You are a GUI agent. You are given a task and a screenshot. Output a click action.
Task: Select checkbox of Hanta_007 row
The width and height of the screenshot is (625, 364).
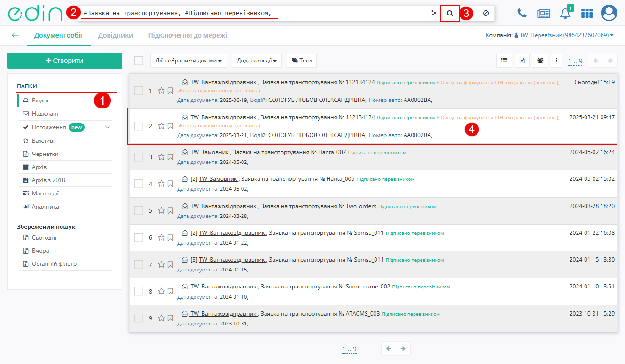click(x=139, y=157)
